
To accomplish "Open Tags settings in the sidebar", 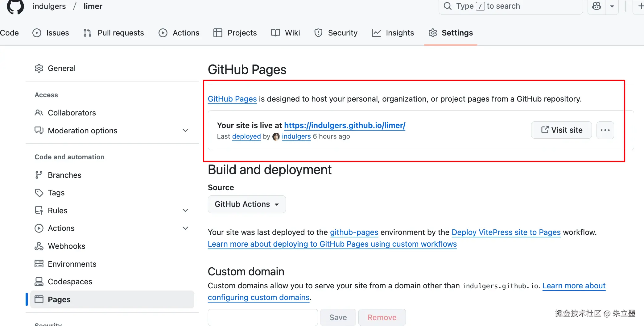I will click(56, 193).
